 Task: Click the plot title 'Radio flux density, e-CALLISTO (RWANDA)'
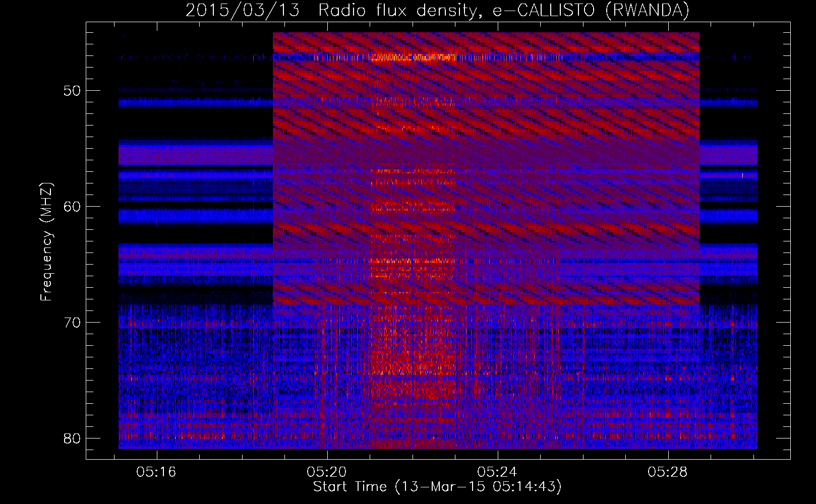click(x=504, y=10)
